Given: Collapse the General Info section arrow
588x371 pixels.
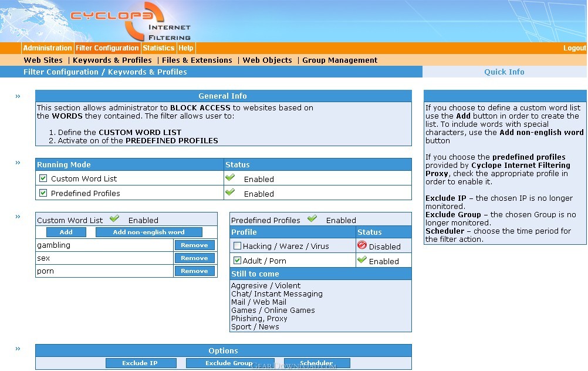Looking at the screenshot, I should click(18, 96).
